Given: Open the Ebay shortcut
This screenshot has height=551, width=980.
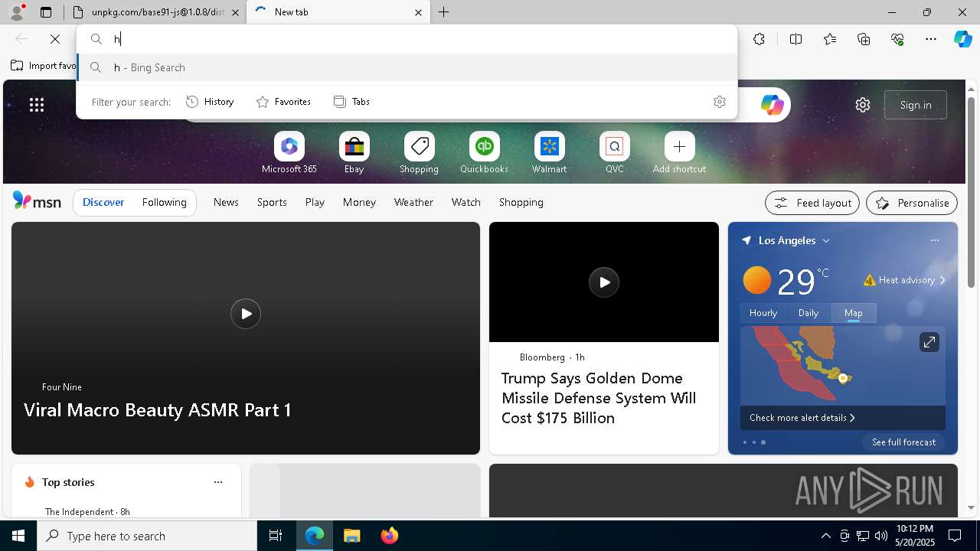Looking at the screenshot, I should (x=354, y=153).
